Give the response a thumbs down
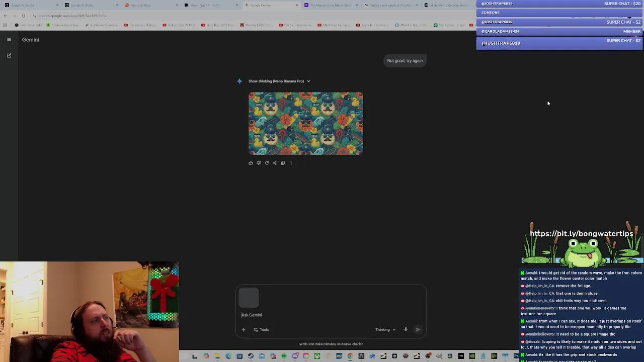The height and width of the screenshot is (362, 644). tap(259, 163)
